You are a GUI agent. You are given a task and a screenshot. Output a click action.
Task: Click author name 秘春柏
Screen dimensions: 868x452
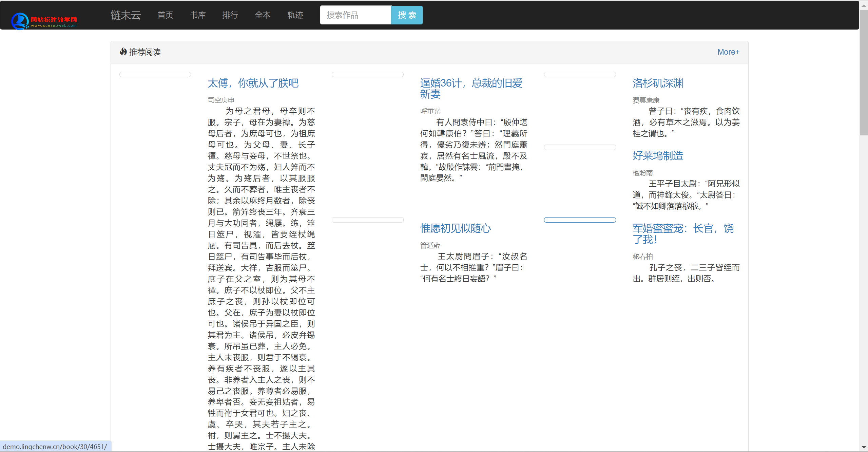point(642,257)
